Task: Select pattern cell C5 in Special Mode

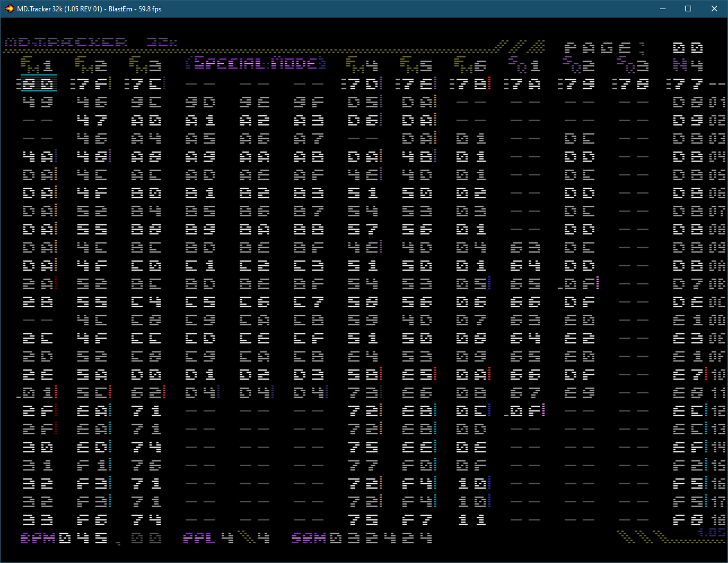Action: click(201, 302)
